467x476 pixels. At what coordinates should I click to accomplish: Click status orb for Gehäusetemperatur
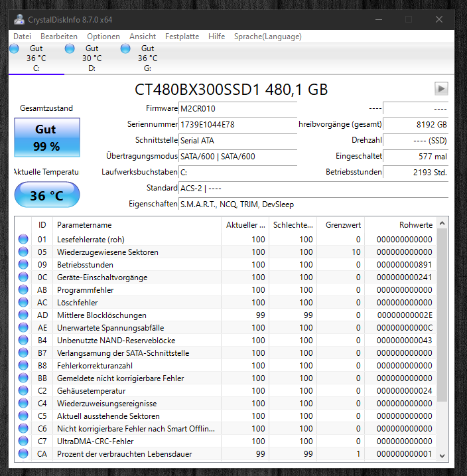(x=23, y=391)
